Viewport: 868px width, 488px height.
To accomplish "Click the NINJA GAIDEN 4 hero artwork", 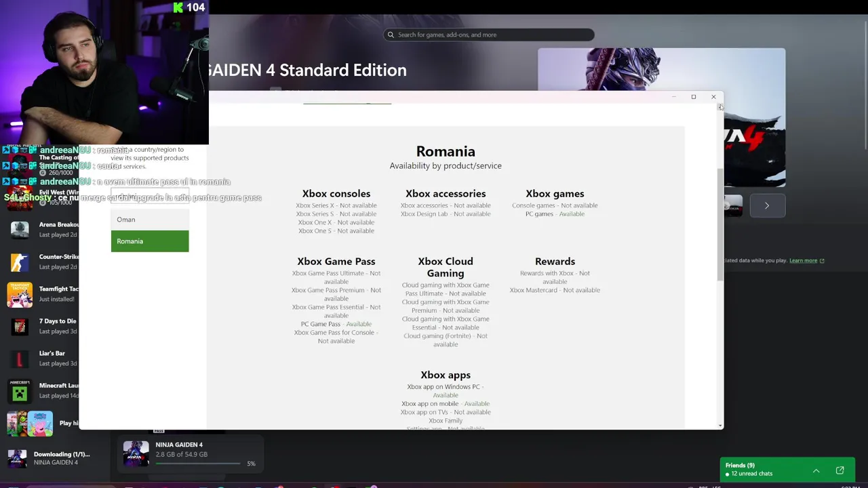I will (x=661, y=117).
